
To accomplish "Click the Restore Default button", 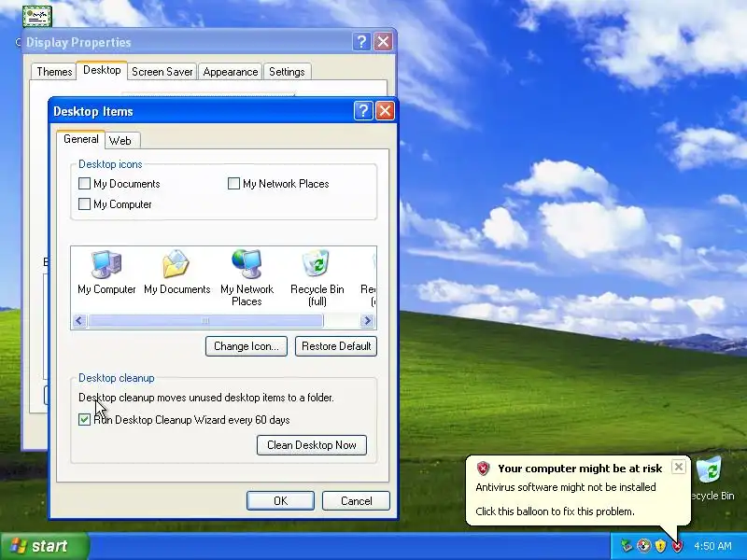I will (336, 346).
